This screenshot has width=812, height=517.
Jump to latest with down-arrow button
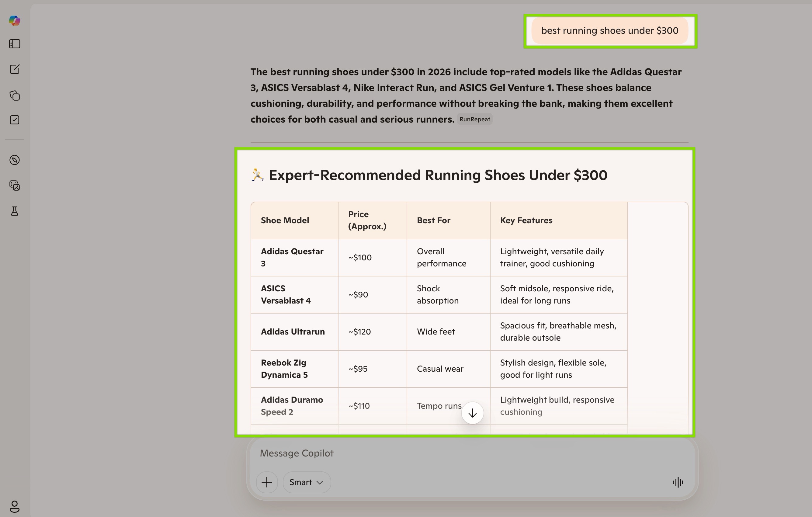coord(472,413)
